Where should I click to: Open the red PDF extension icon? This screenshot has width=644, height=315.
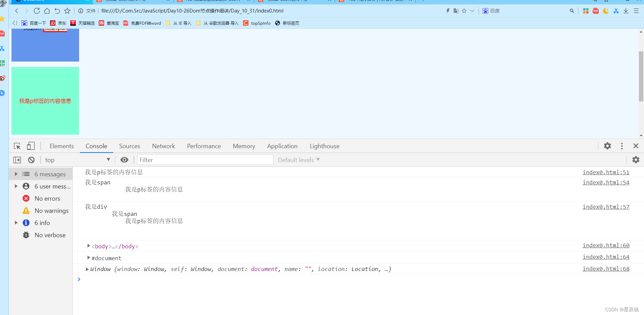(x=596, y=11)
